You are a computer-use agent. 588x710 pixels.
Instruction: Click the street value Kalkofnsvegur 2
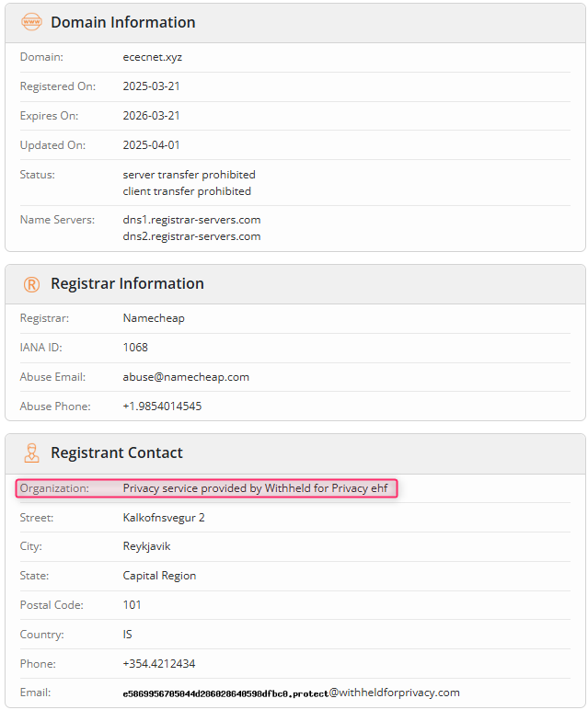click(164, 518)
